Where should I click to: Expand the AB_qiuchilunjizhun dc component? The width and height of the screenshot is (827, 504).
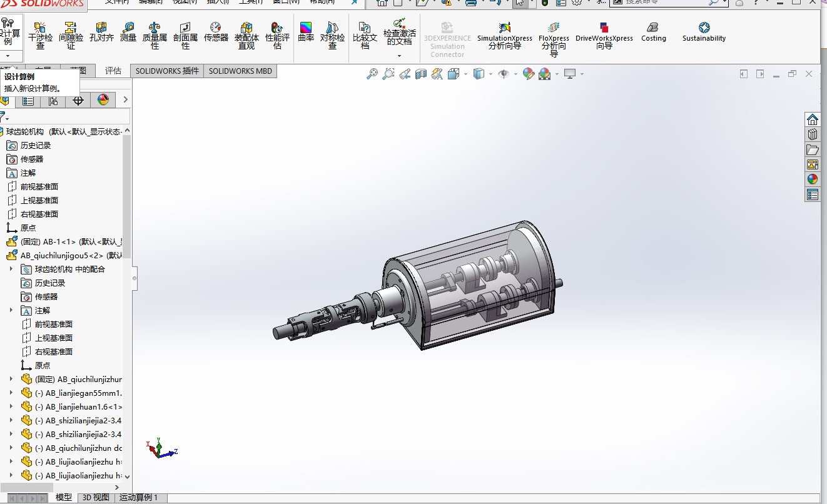[x=11, y=448]
